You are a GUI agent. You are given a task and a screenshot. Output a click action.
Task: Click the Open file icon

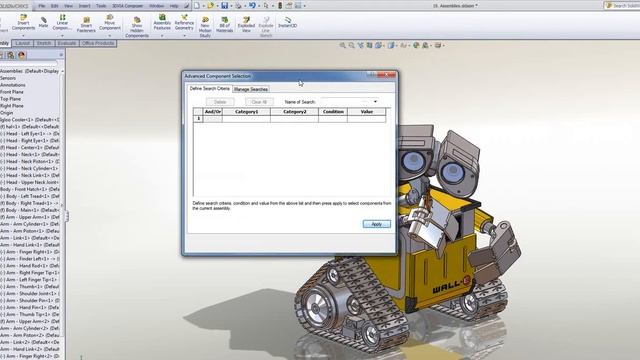click(210, 6)
